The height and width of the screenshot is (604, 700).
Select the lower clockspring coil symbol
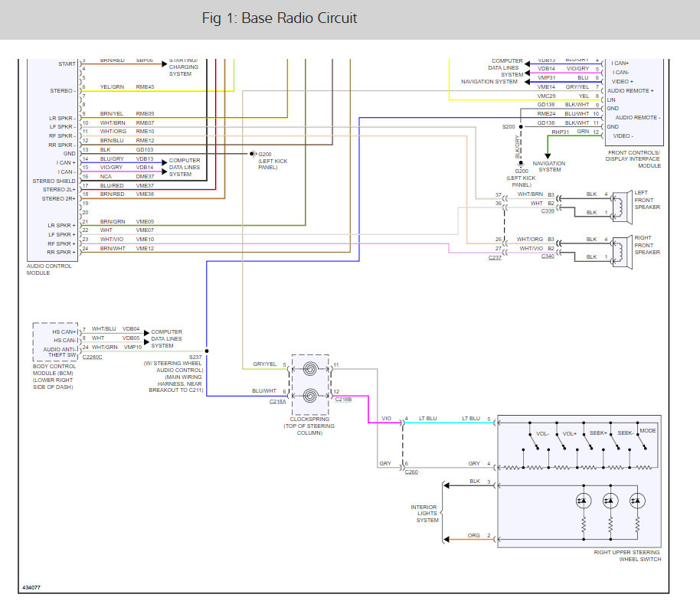tap(310, 396)
